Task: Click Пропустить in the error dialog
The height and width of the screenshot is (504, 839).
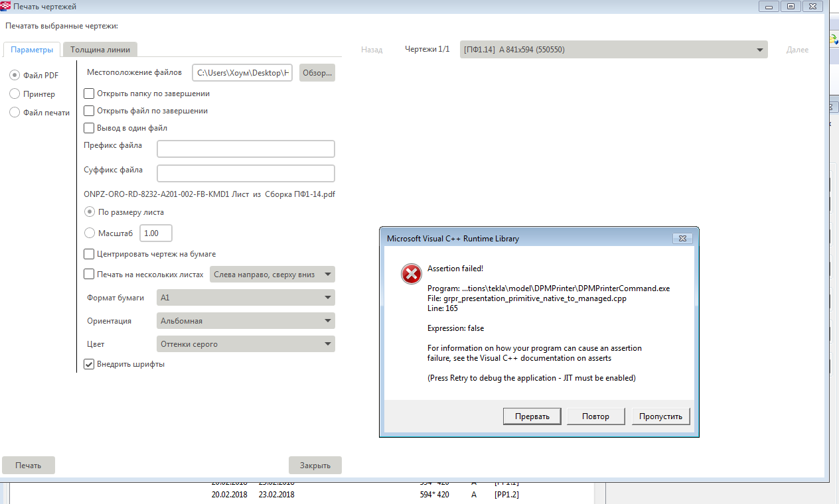Action: [x=660, y=416]
